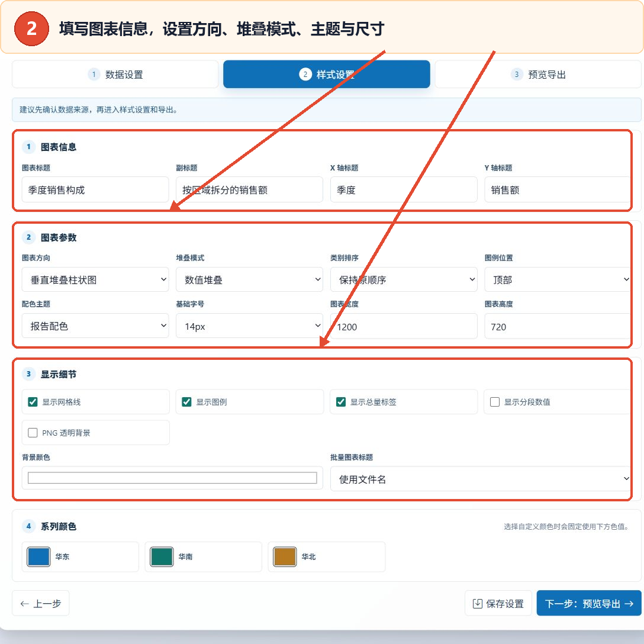Click the 图表宽度 field showing 1200
The width and height of the screenshot is (644, 644).
404,327
